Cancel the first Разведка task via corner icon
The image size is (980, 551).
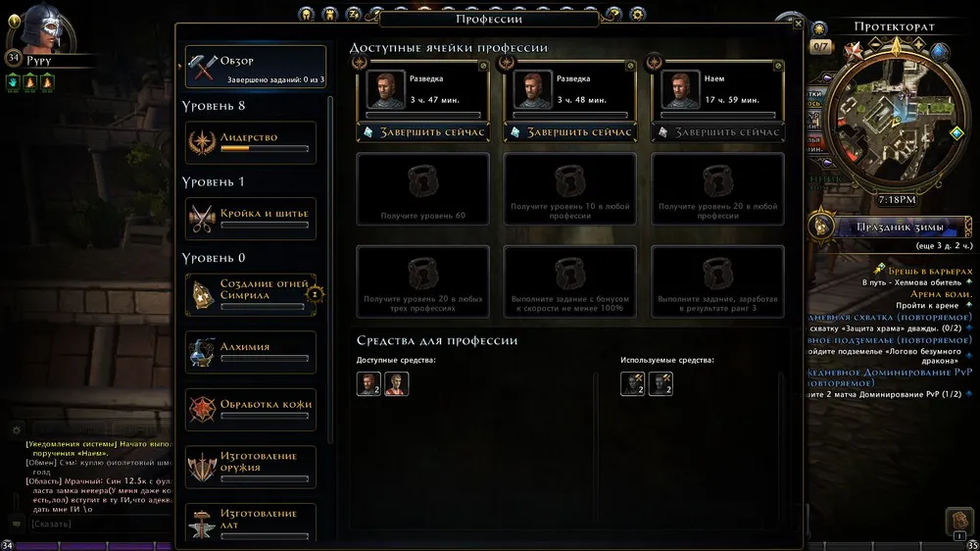tap(483, 65)
